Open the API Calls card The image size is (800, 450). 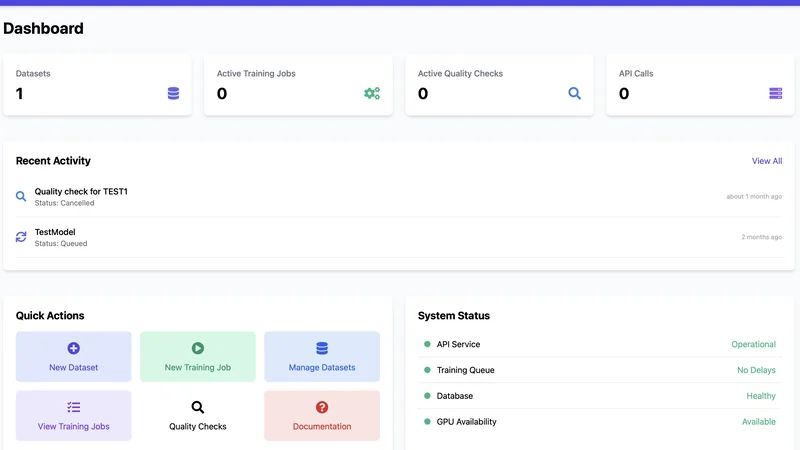click(x=701, y=85)
